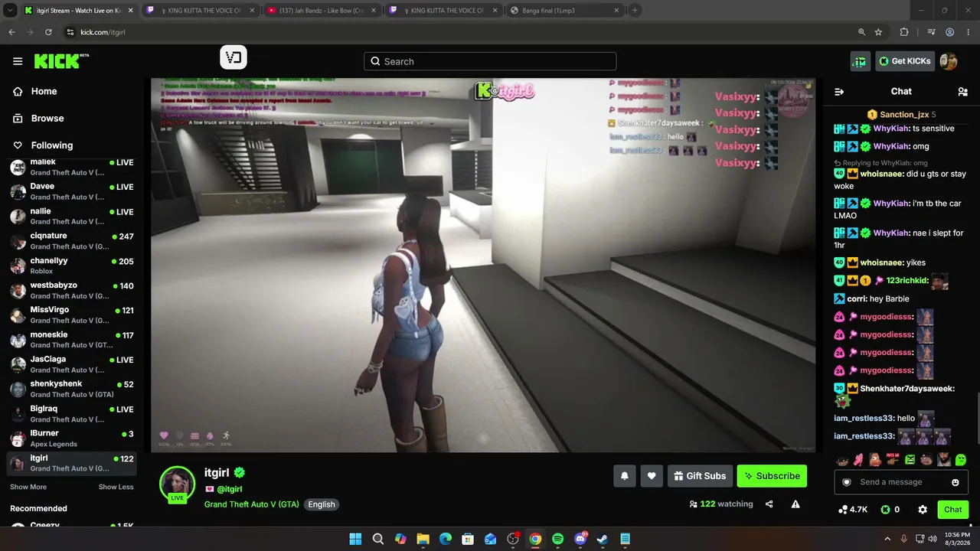Screen dimensions: 980x551
Task: Click the Subscribe button
Action: tap(772, 476)
